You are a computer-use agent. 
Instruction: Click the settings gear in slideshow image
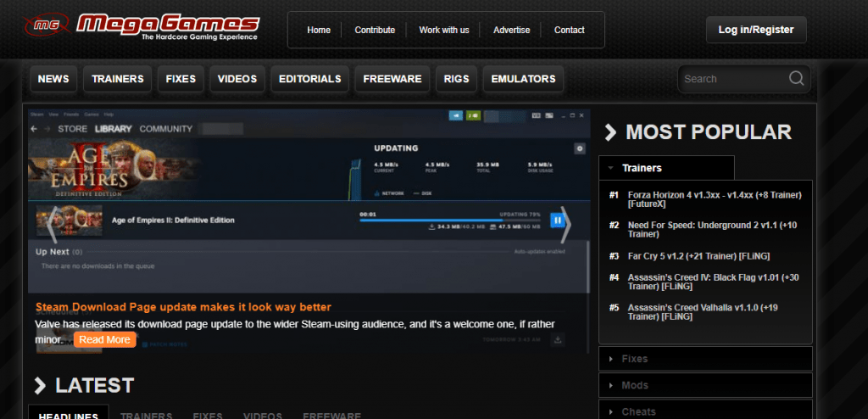tap(580, 148)
